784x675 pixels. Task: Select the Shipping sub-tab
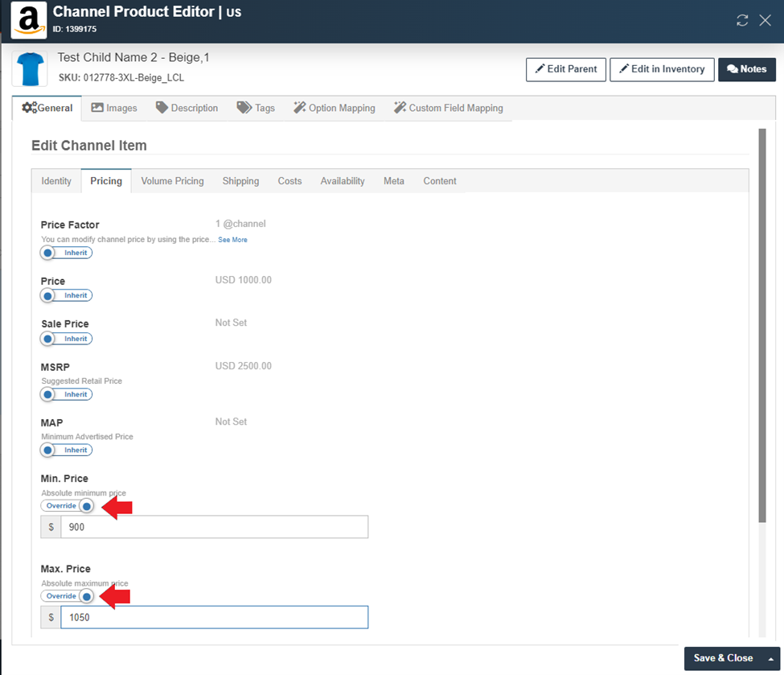pyautogui.click(x=240, y=181)
